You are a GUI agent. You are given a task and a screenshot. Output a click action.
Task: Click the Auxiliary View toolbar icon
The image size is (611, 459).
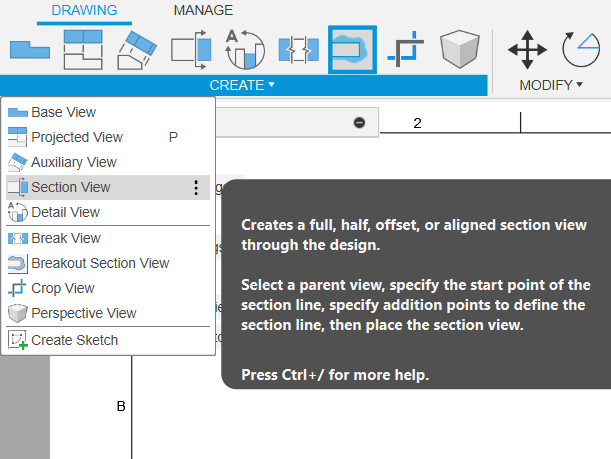(x=138, y=49)
